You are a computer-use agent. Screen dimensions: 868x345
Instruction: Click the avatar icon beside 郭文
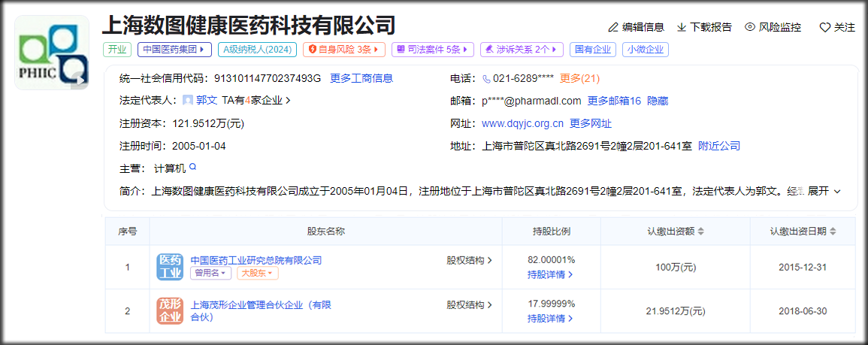pos(188,101)
